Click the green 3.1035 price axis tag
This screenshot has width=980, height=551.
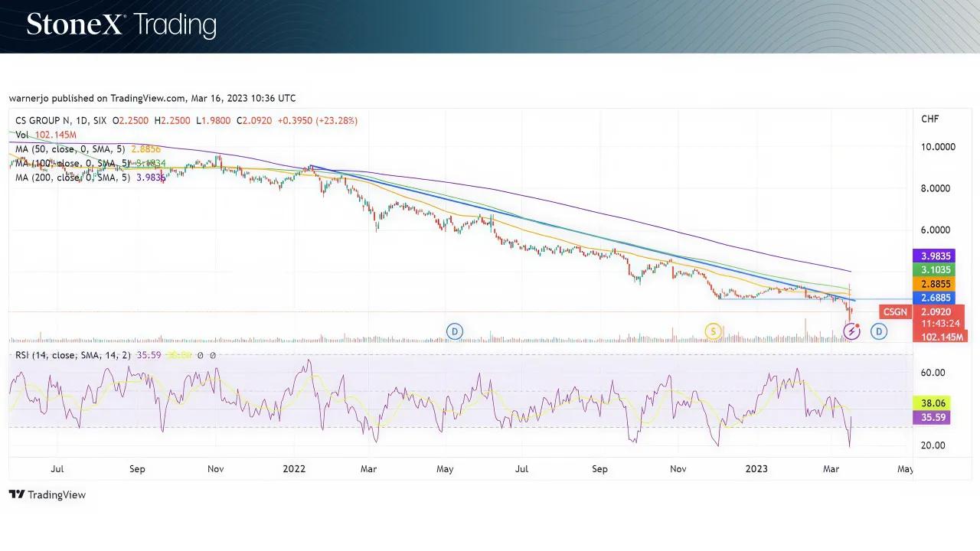click(x=933, y=270)
